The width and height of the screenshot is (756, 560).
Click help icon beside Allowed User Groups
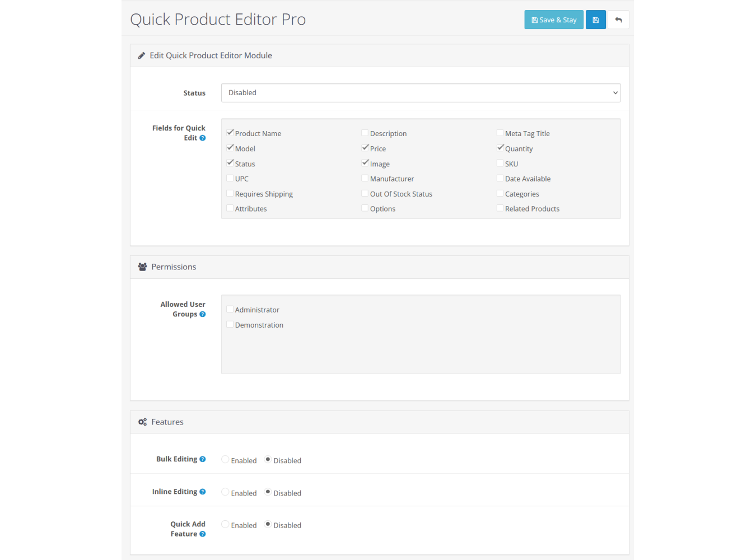pyautogui.click(x=203, y=315)
